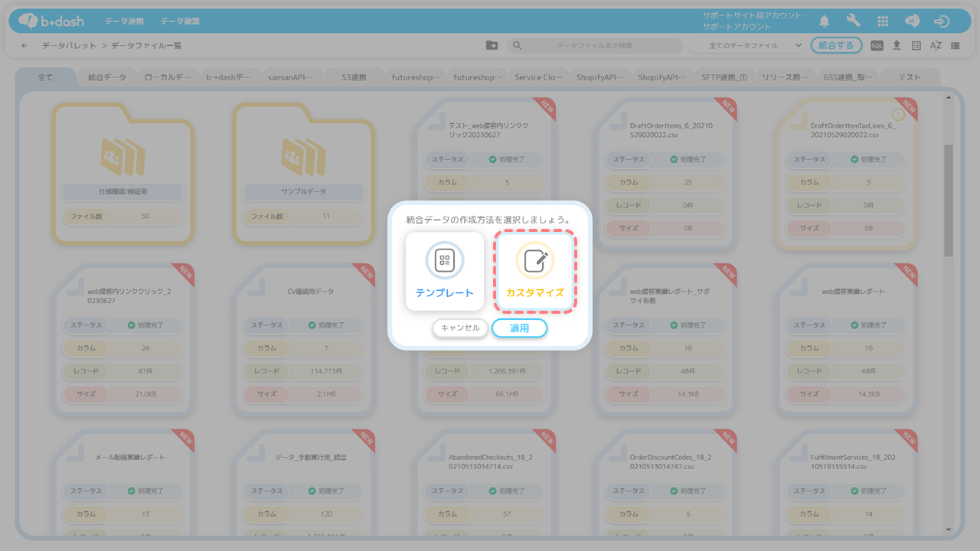Select the b→dashデ… tab

[229, 77]
